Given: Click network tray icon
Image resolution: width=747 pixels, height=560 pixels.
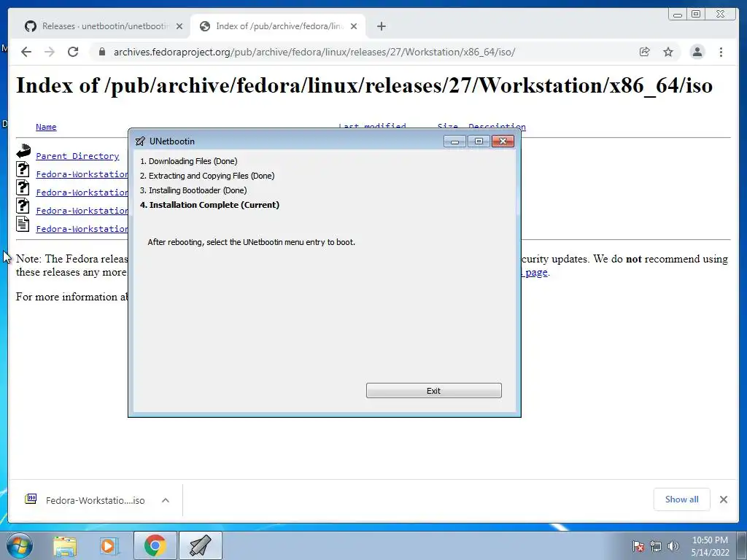Looking at the screenshot, I should (656, 546).
